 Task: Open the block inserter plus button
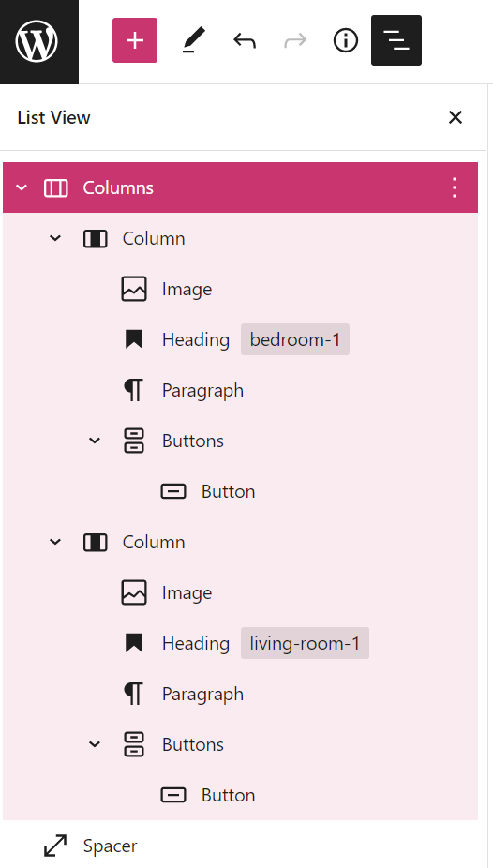click(x=135, y=40)
